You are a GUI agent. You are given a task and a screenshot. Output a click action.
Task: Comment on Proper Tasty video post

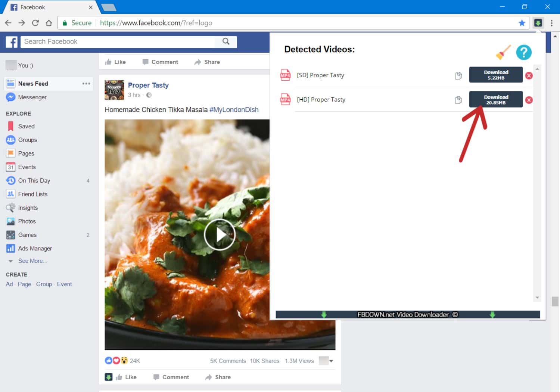(x=171, y=377)
